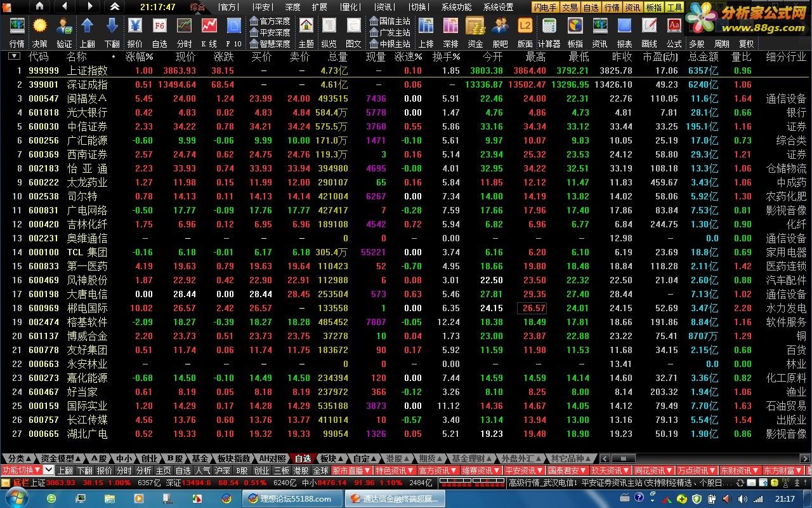Click the horizontal scrollbar right arrow

coord(806,458)
